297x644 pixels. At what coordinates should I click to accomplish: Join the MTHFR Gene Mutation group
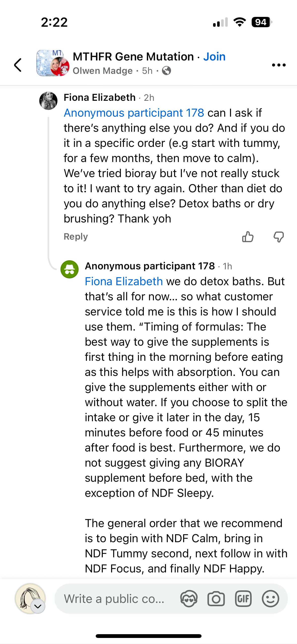point(214,57)
